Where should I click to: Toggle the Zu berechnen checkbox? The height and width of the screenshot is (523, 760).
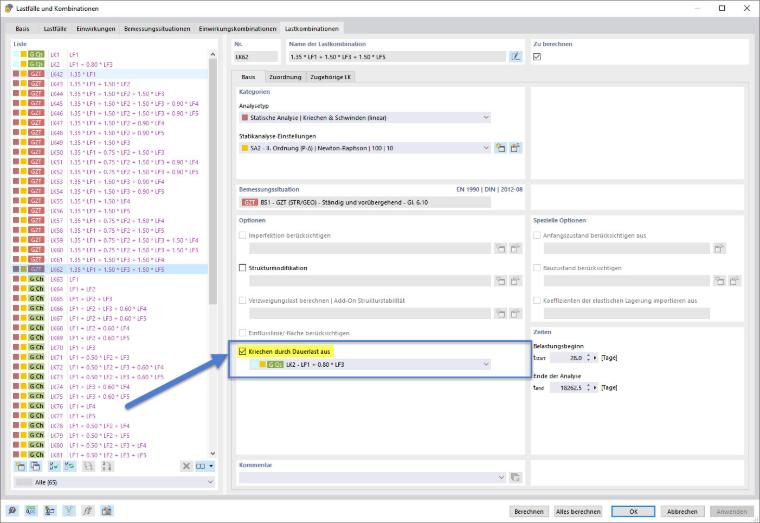tap(537, 57)
